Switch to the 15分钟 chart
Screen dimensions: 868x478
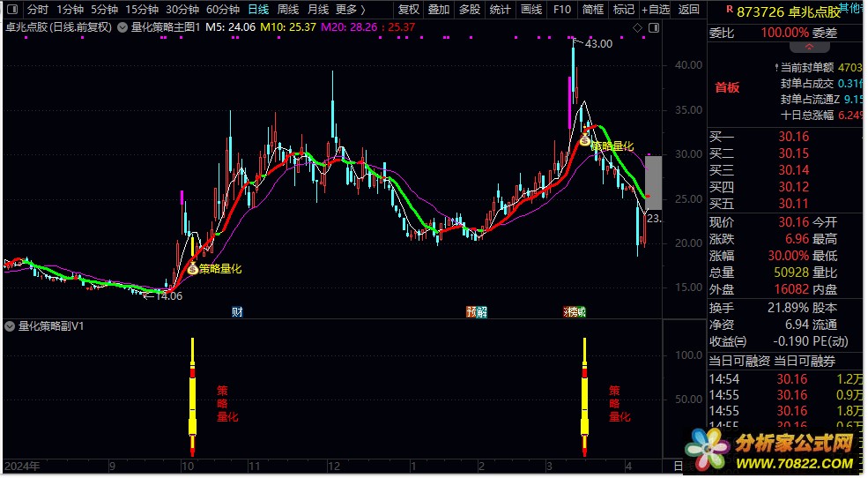click(142, 10)
